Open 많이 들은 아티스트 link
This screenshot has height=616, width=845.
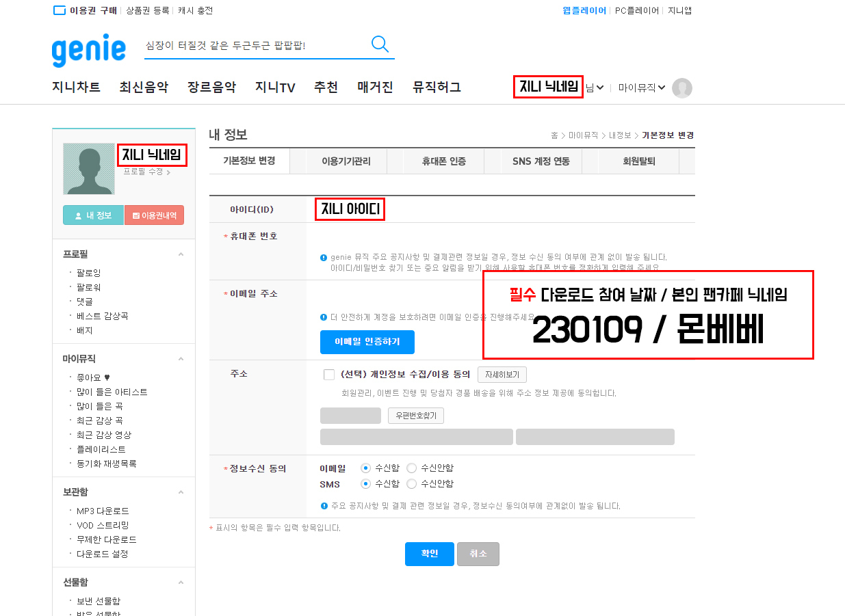(x=112, y=392)
